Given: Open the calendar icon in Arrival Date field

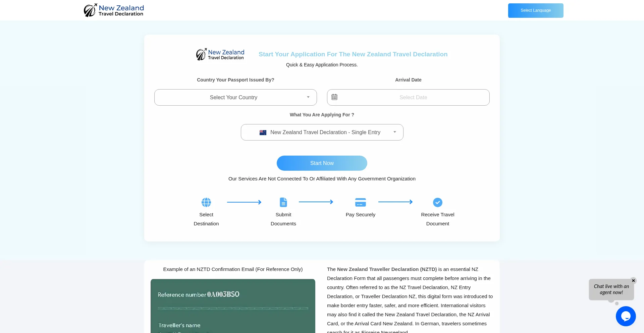Looking at the screenshot, I should tap(334, 97).
